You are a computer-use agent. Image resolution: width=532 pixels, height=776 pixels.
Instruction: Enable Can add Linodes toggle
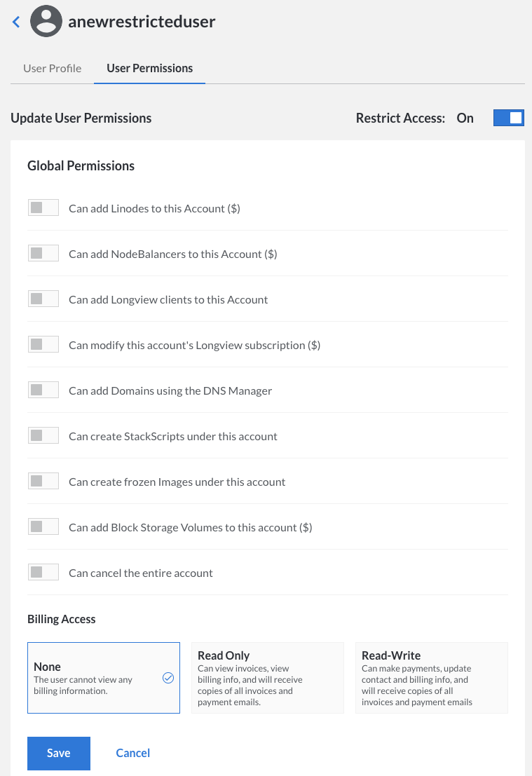[43, 208]
